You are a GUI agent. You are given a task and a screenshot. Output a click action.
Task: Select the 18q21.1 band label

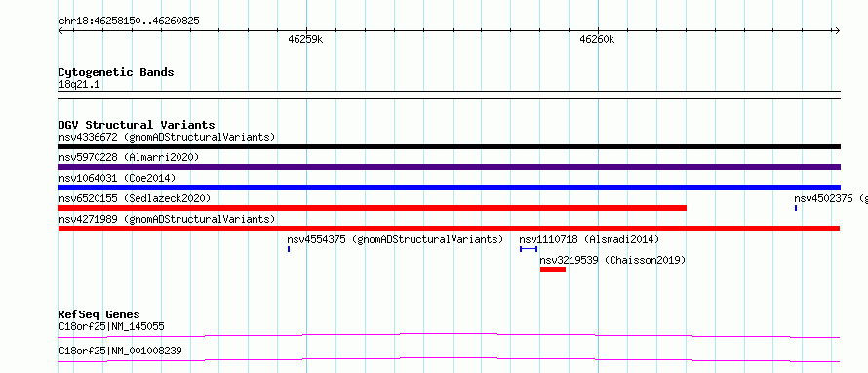[x=79, y=85]
